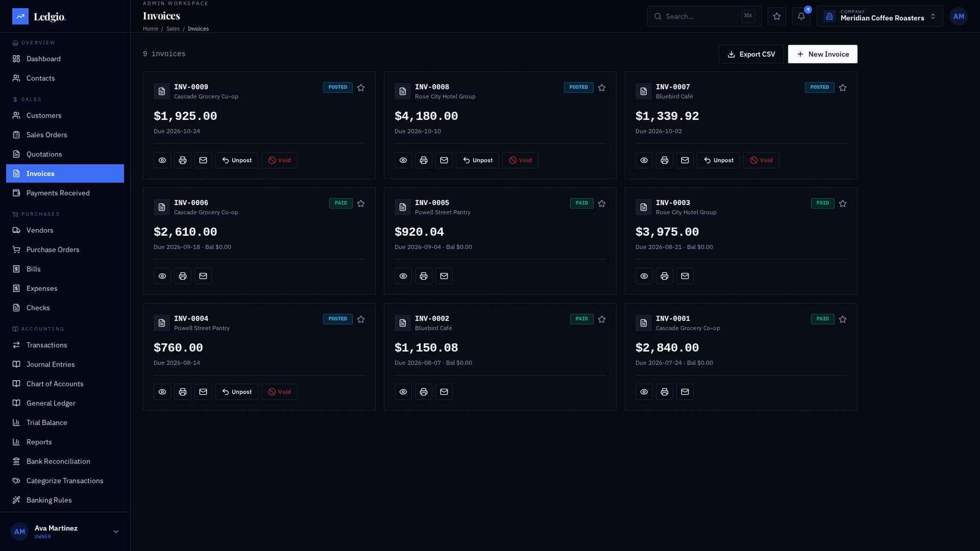Print invoice INV-0008
Viewport: 980px width, 551px height.
click(x=423, y=160)
